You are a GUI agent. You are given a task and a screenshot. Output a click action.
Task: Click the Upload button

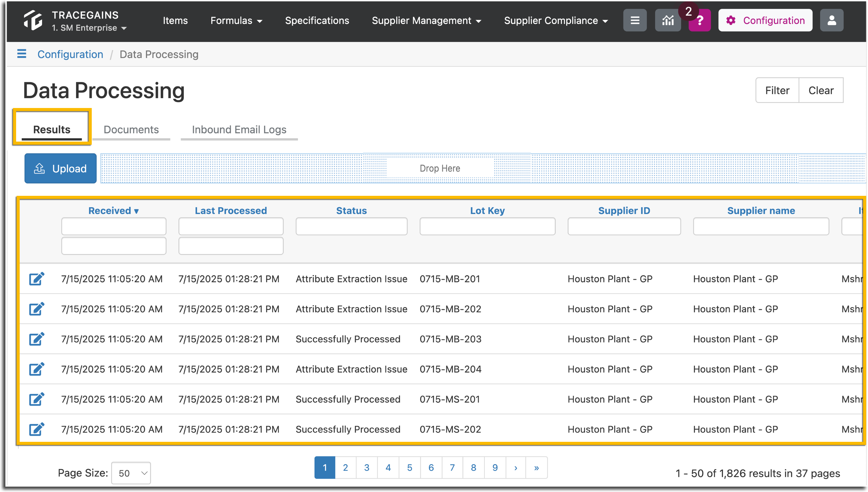pos(60,168)
